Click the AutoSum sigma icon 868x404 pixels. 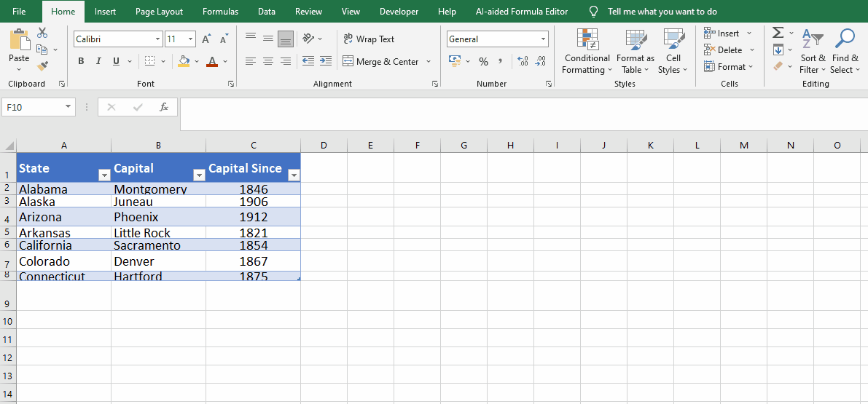(x=778, y=33)
